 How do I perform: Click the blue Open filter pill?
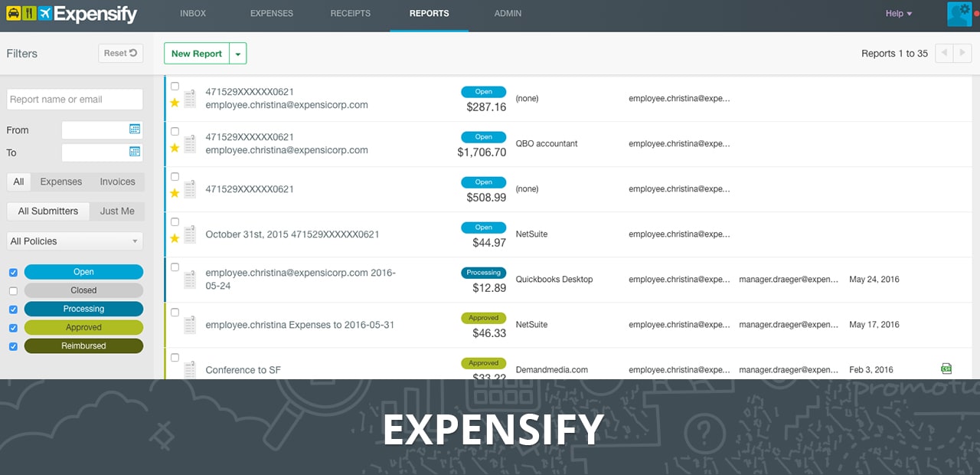pyautogui.click(x=83, y=272)
